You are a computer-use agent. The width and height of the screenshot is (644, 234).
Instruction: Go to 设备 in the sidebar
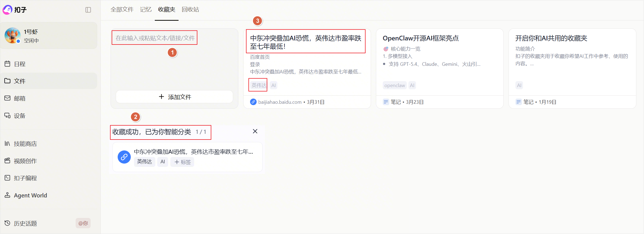tap(49, 116)
